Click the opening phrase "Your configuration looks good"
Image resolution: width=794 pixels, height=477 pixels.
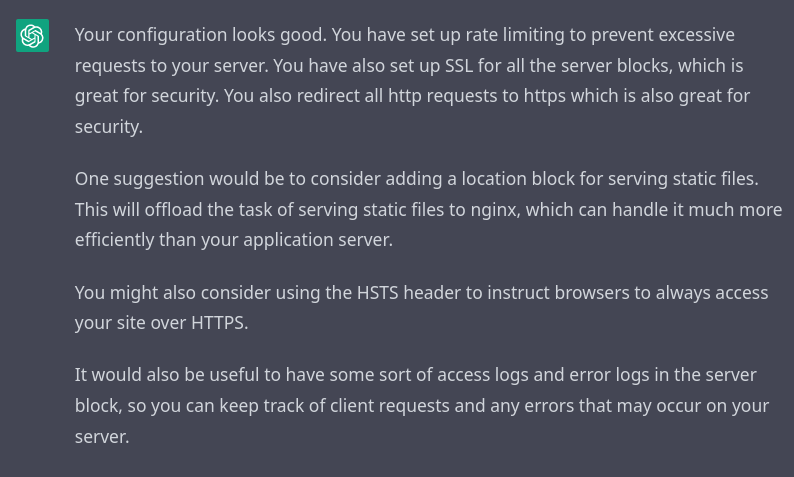click(199, 35)
